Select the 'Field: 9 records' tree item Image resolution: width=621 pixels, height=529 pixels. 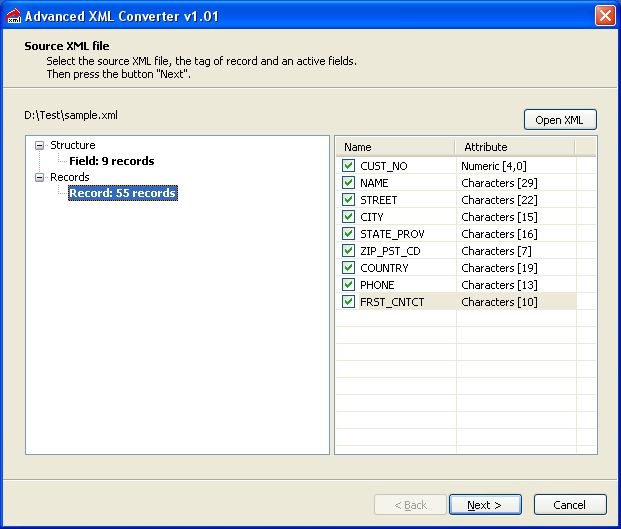coord(111,161)
